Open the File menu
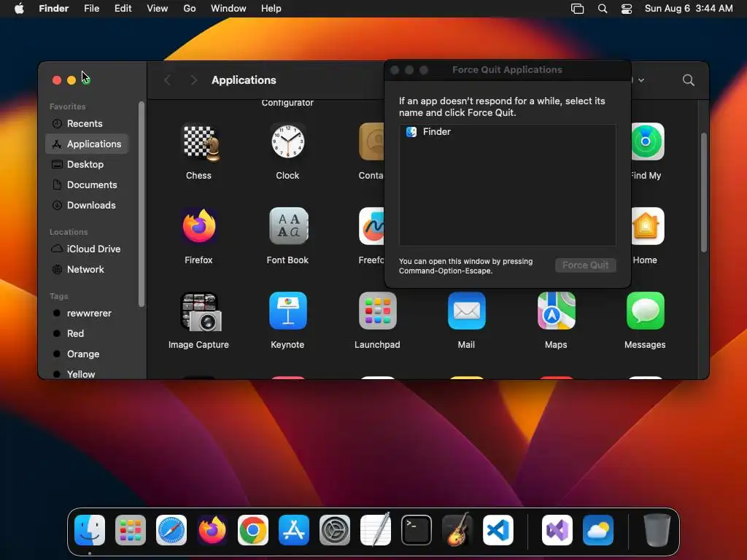This screenshot has height=560, width=747. (91, 9)
